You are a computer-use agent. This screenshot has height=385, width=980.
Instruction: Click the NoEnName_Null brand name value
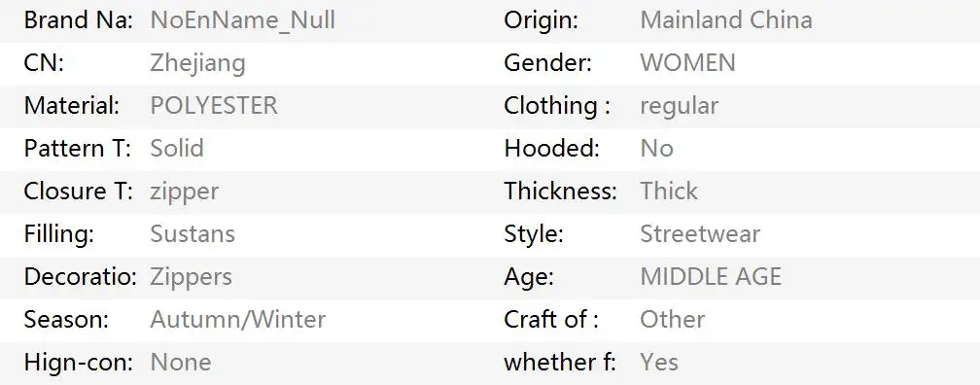pos(242,20)
